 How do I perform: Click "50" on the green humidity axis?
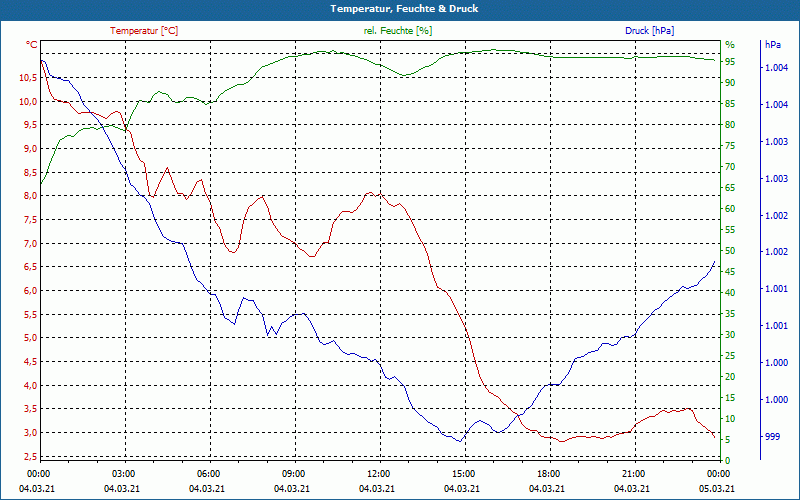click(730, 251)
